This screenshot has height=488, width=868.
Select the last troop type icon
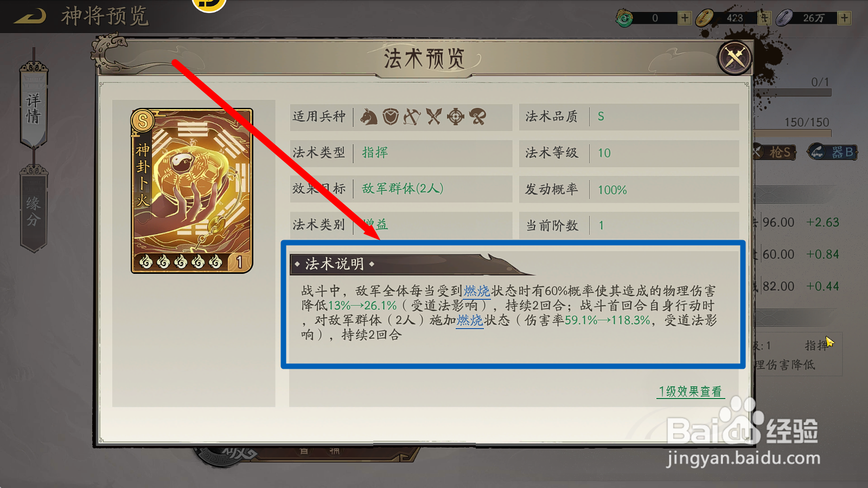click(478, 117)
